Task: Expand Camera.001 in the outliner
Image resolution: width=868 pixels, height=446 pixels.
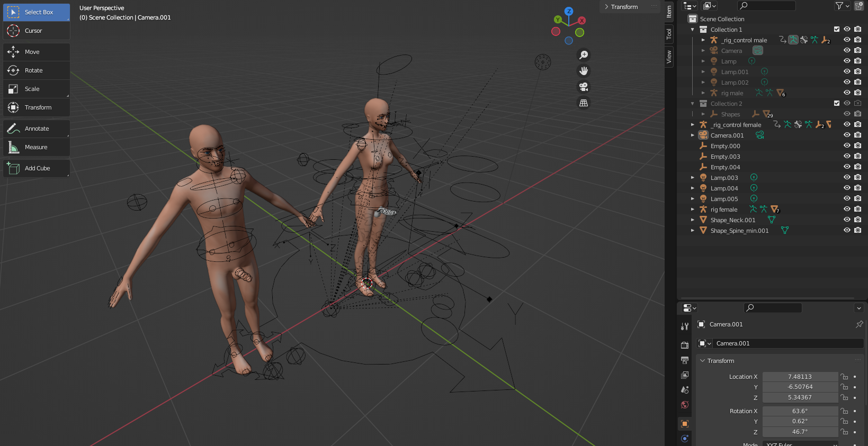Action: click(x=692, y=135)
